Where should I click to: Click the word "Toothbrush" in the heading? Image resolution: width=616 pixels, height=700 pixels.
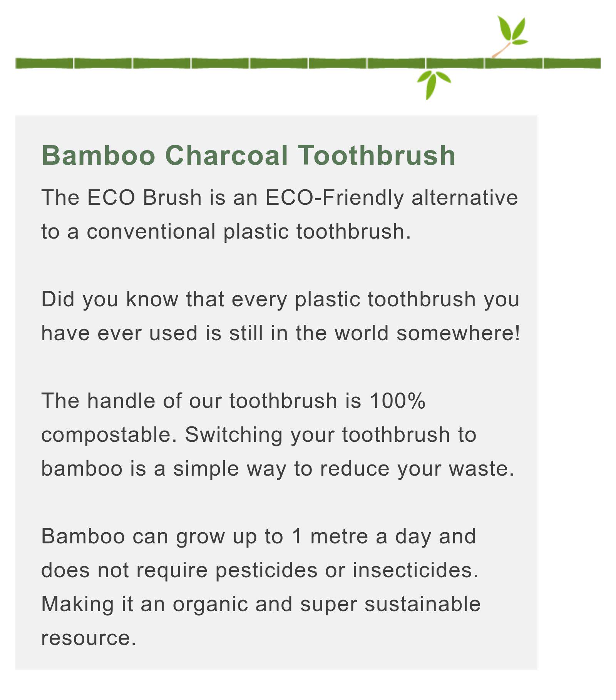point(377,155)
